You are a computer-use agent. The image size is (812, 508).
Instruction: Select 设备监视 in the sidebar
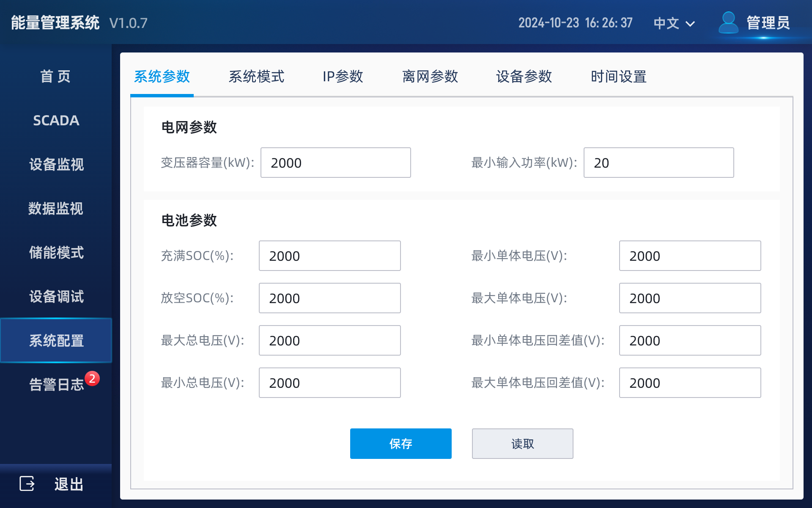(55, 165)
